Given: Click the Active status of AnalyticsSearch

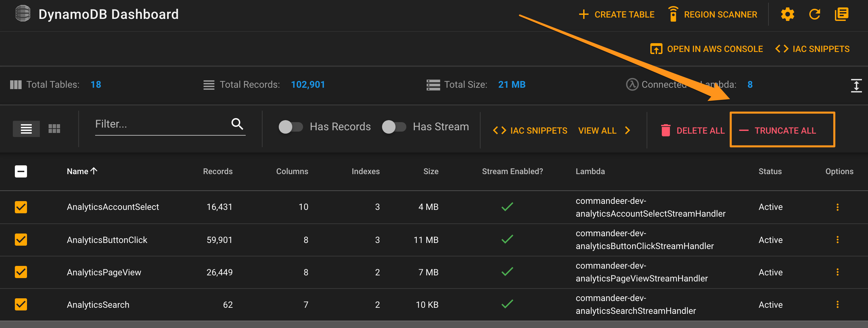Looking at the screenshot, I should 770,305.
